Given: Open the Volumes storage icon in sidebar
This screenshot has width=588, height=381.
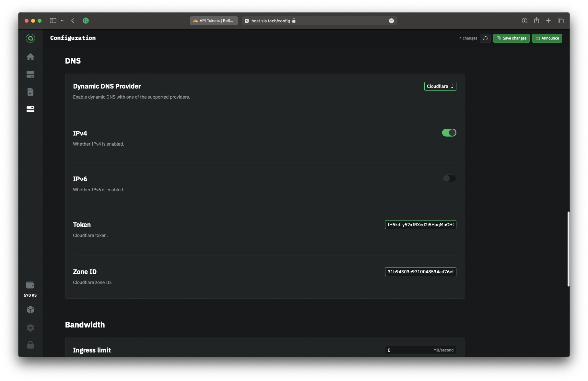Looking at the screenshot, I should (x=30, y=75).
